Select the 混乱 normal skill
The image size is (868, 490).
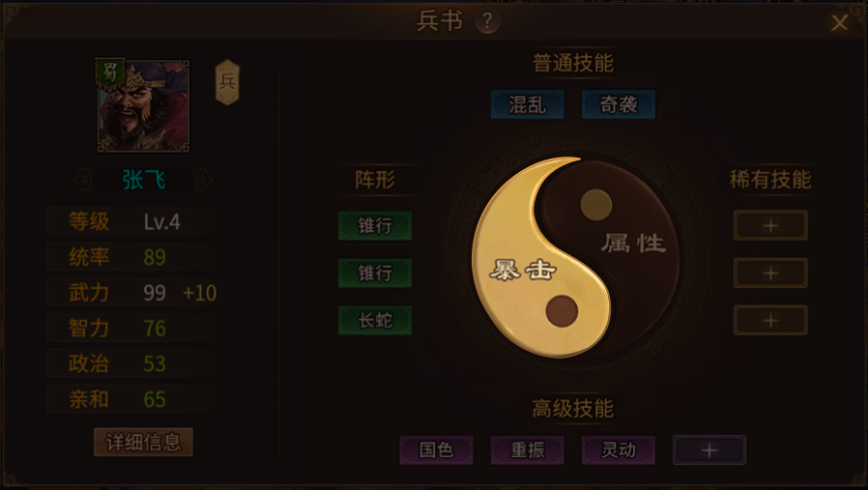pyautogui.click(x=528, y=104)
